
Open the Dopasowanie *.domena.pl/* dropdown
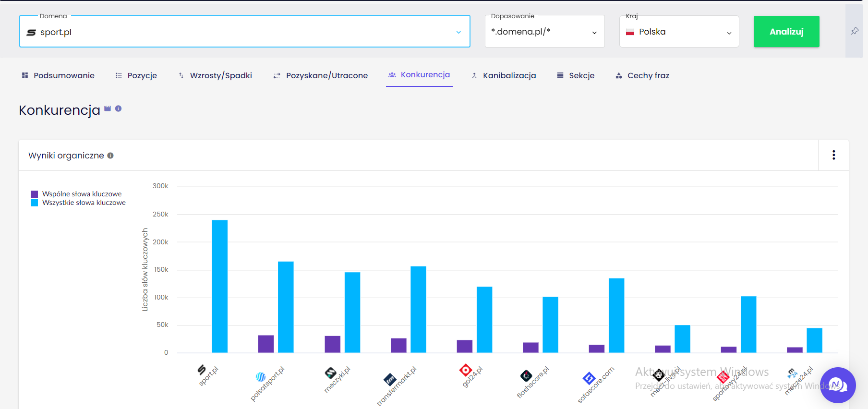544,32
